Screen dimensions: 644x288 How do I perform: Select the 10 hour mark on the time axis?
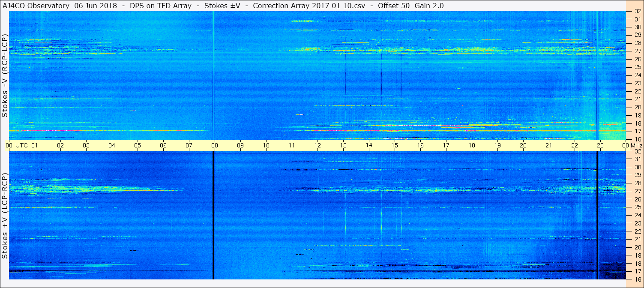[x=266, y=145]
